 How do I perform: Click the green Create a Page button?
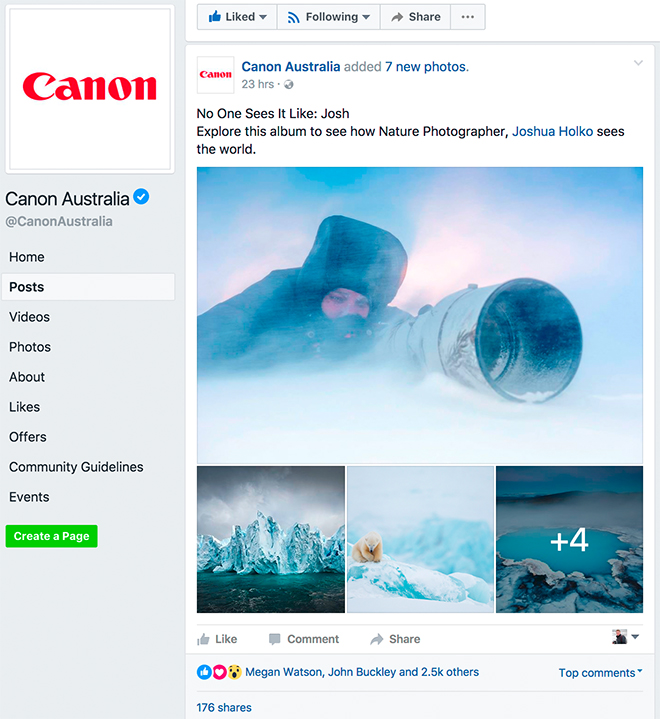(x=51, y=536)
